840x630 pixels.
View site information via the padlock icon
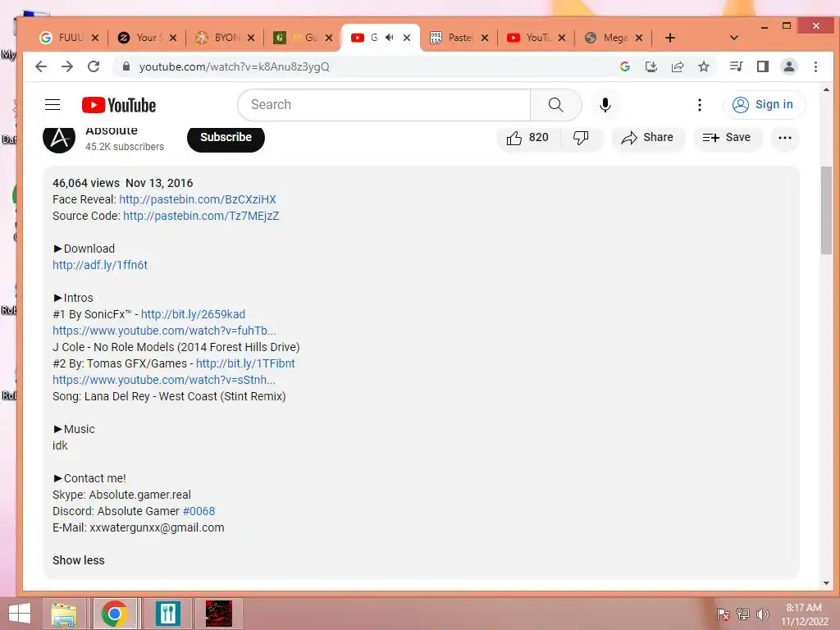tap(126, 66)
